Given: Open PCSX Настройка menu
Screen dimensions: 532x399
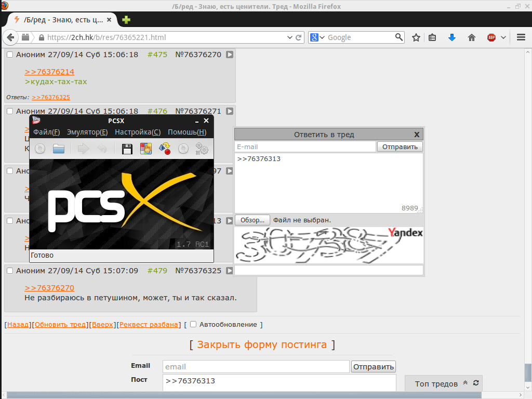Looking at the screenshot, I should point(138,132).
